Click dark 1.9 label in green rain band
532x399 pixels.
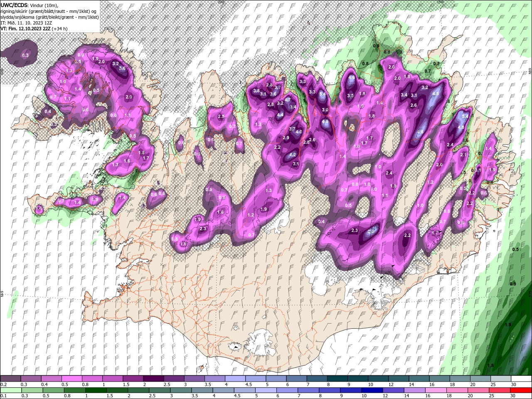point(508,325)
